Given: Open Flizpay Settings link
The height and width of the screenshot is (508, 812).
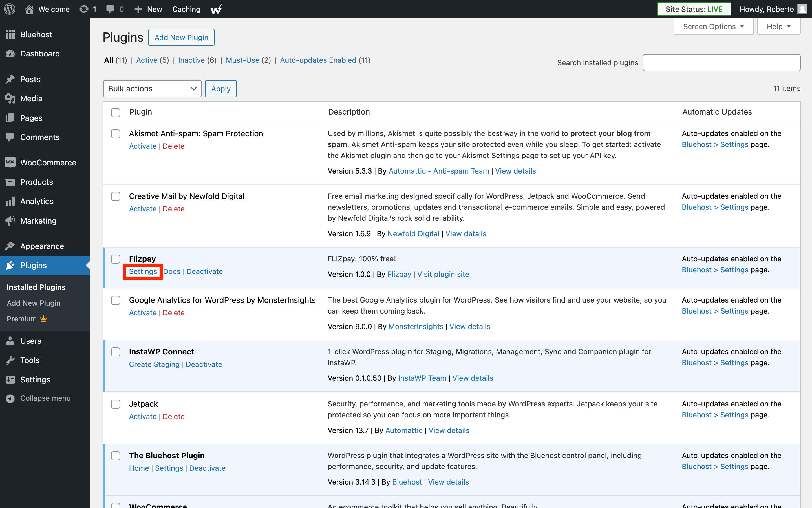Looking at the screenshot, I should point(143,271).
